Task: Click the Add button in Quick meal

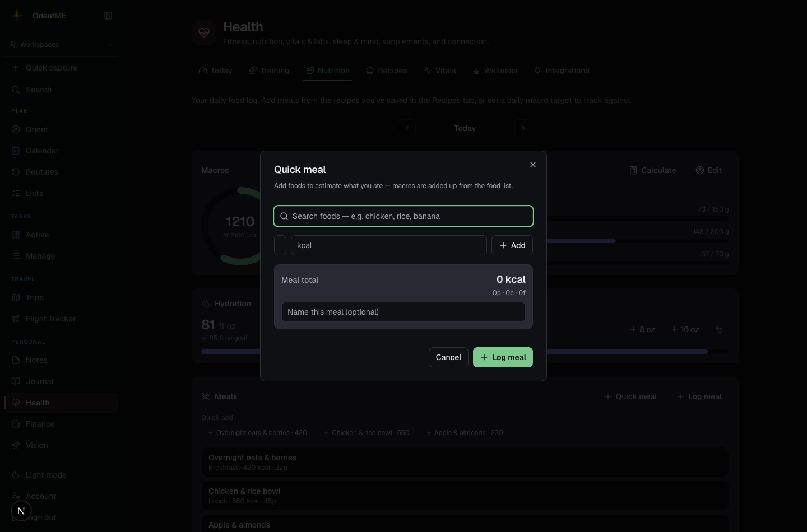Action: click(x=512, y=245)
